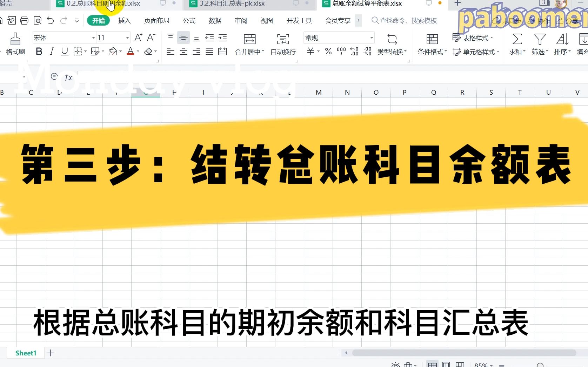588x367 pixels.
Task: Align text right
Action: coord(196,52)
